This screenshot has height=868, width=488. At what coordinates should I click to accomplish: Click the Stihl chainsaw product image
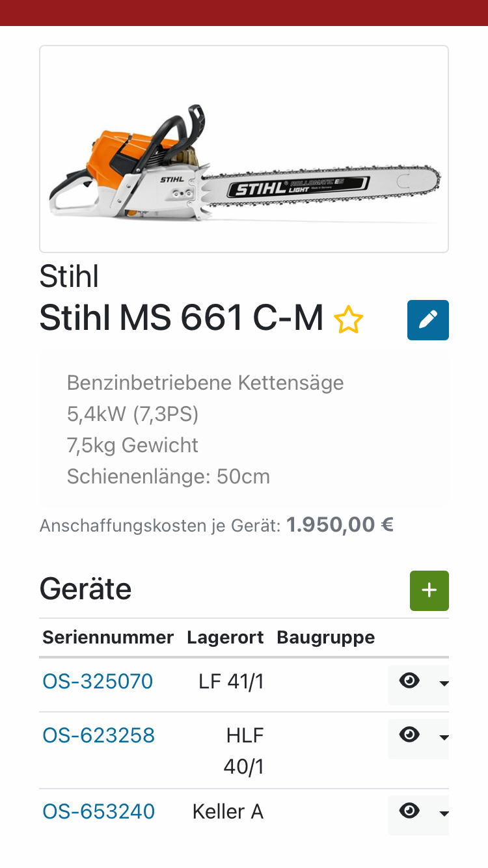tap(244, 149)
